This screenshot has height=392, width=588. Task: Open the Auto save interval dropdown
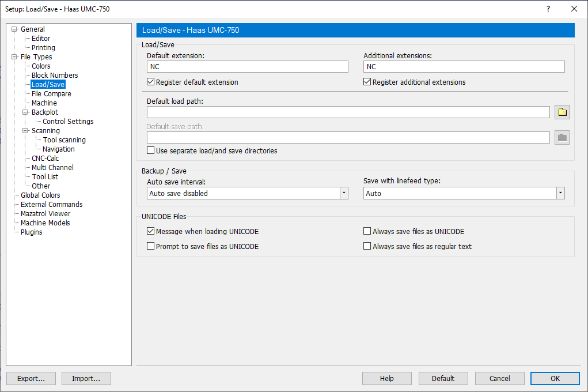pos(343,193)
